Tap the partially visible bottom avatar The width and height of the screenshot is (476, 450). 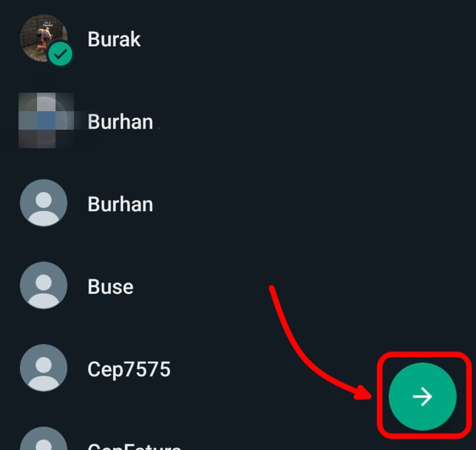44,438
